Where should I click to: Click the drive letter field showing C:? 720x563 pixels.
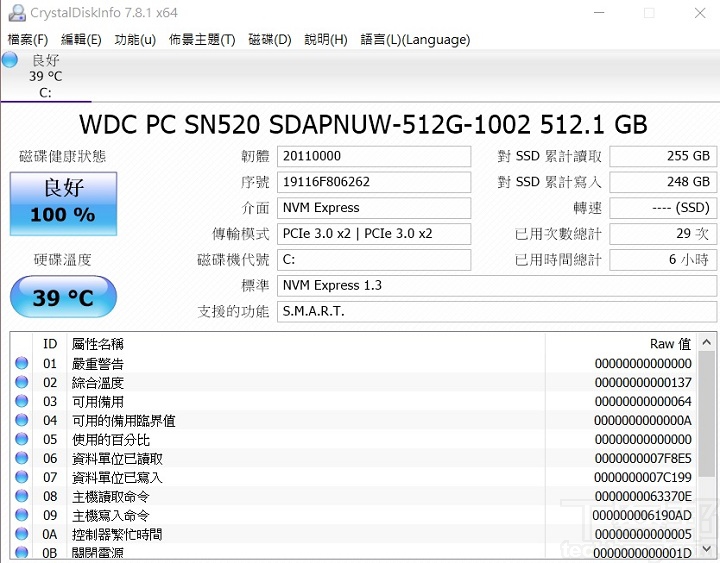tap(374, 259)
